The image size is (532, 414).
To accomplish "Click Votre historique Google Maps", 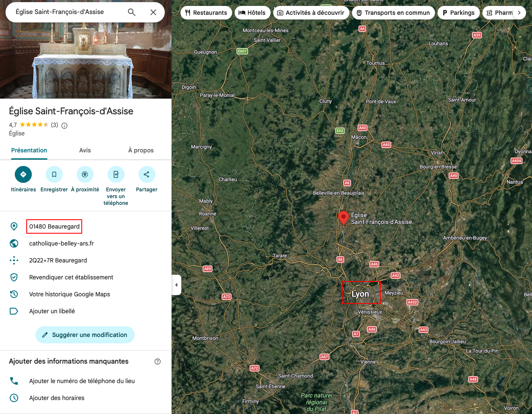I will 69,294.
